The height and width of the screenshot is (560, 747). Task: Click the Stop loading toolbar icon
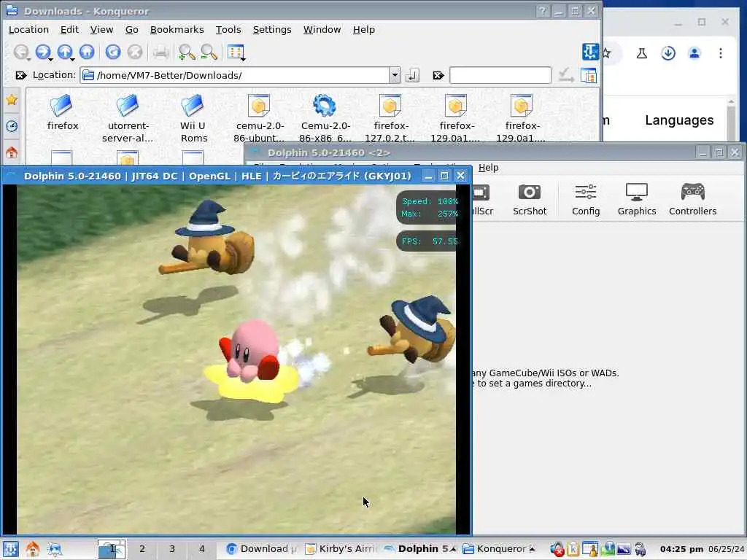tap(135, 52)
